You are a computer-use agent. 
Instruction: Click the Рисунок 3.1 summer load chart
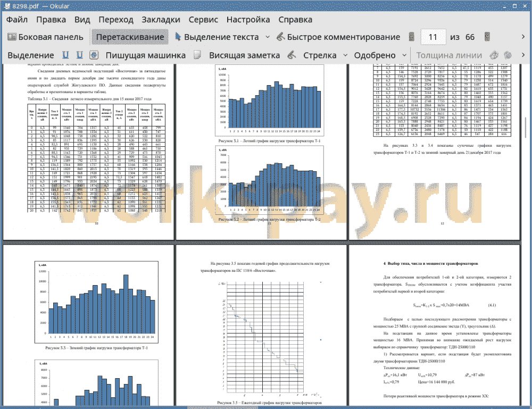270,101
